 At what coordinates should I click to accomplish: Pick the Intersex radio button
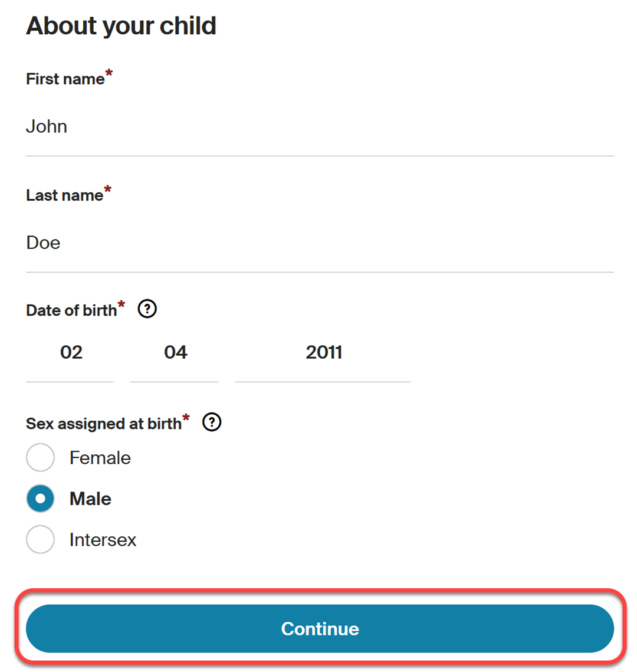[x=40, y=539]
